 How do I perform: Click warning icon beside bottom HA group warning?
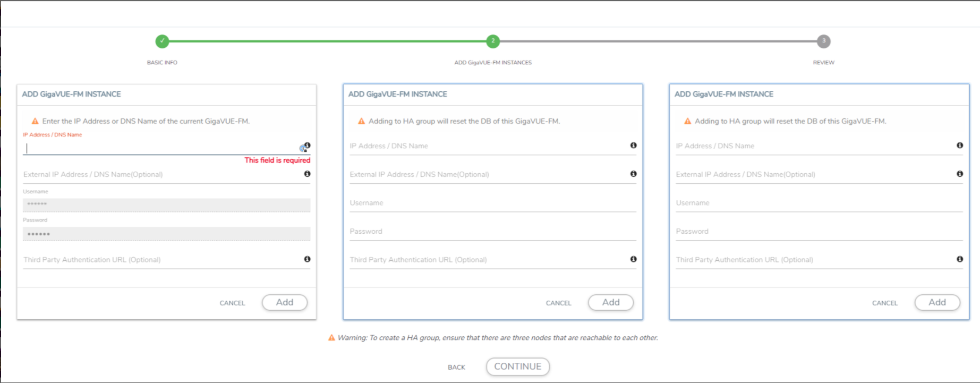point(331,338)
